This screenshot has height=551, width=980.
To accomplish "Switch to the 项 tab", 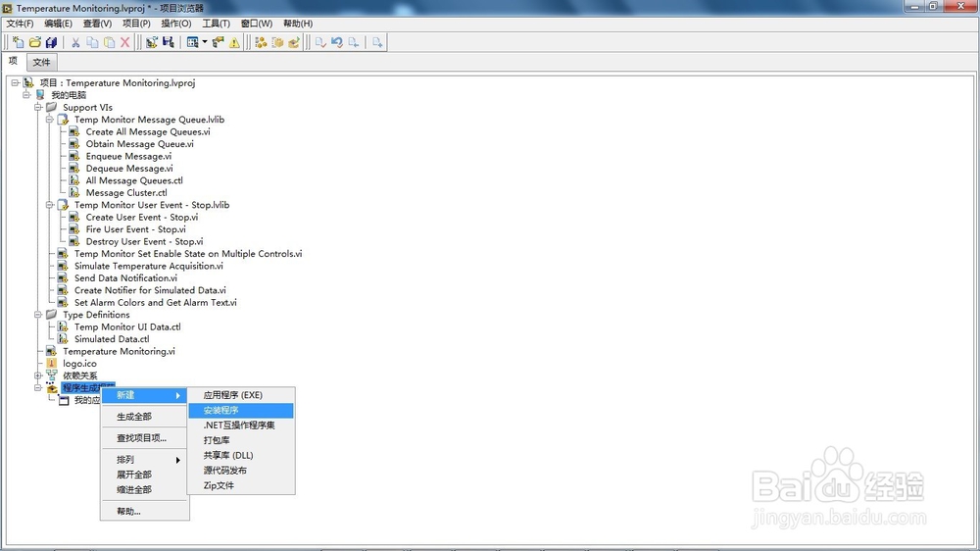I will (x=13, y=62).
